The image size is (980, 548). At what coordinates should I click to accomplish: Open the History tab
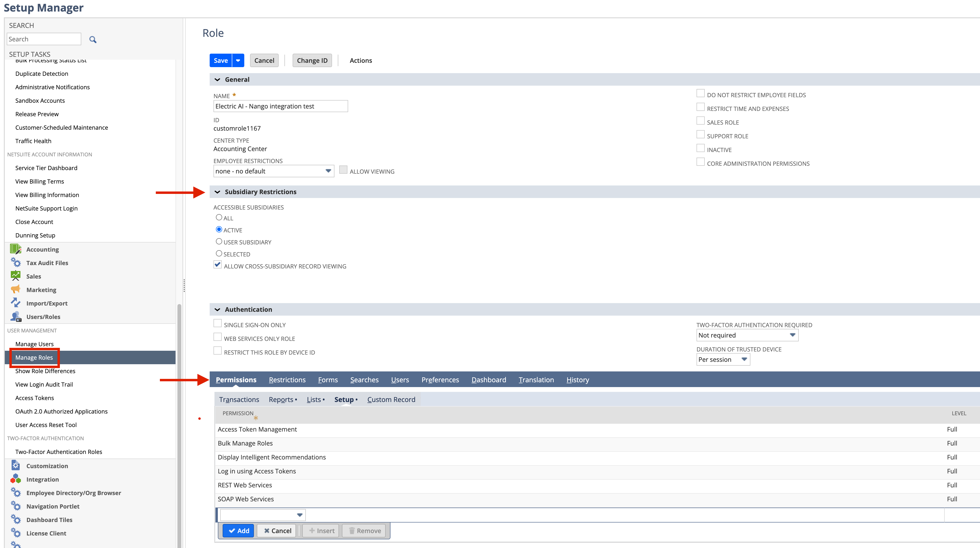click(x=578, y=380)
